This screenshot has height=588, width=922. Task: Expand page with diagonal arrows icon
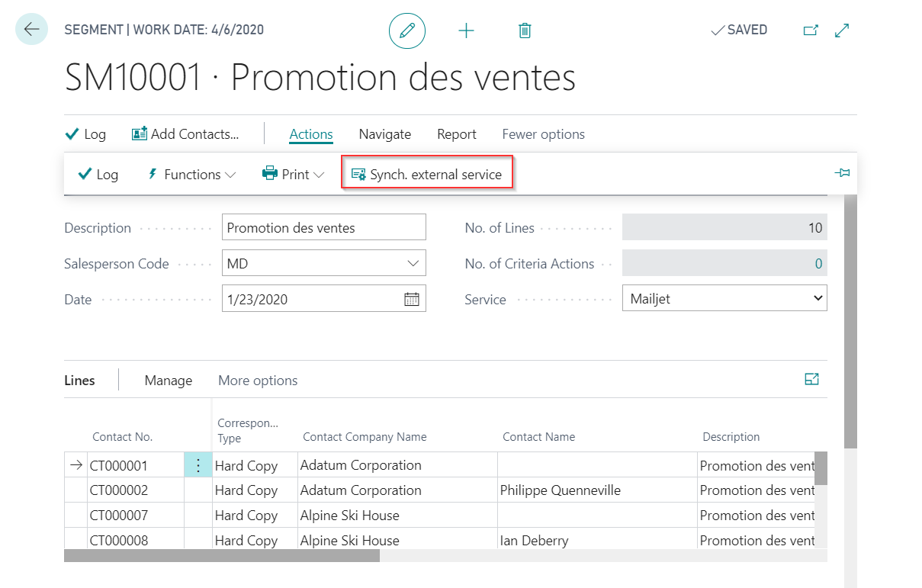pyautogui.click(x=842, y=31)
